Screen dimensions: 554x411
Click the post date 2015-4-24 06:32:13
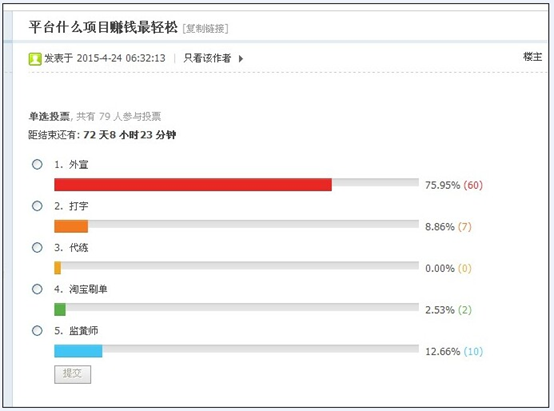(121, 58)
